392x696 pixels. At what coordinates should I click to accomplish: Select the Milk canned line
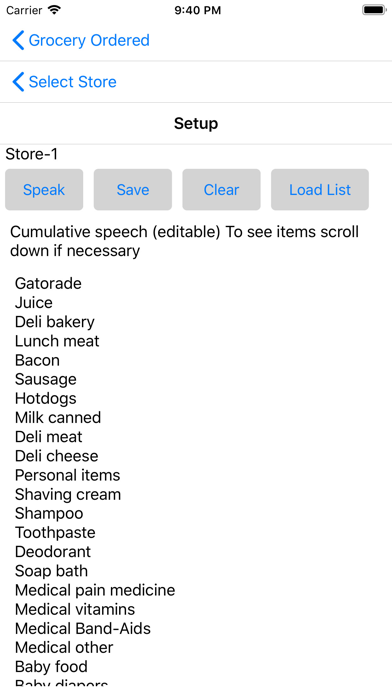pyautogui.click(x=58, y=418)
